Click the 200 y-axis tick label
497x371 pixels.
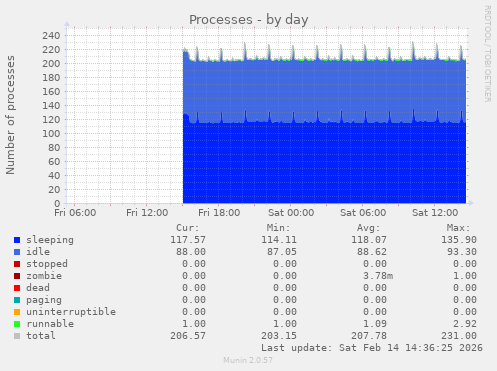click(x=51, y=64)
